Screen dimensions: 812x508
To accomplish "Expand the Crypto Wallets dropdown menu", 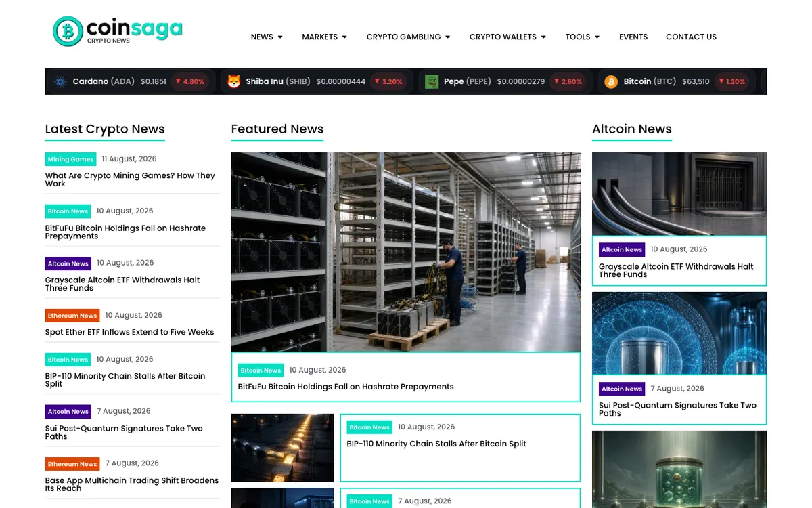I will click(x=507, y=37).
